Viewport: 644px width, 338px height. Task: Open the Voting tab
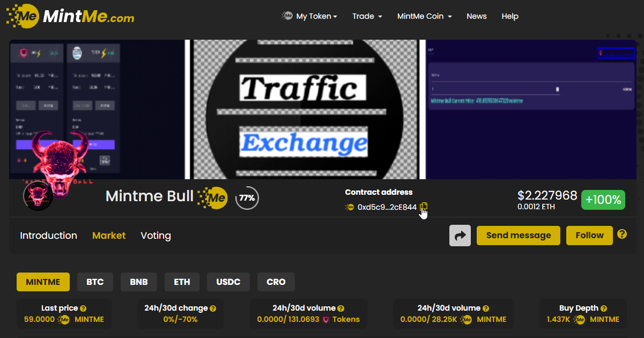point(156,236)
